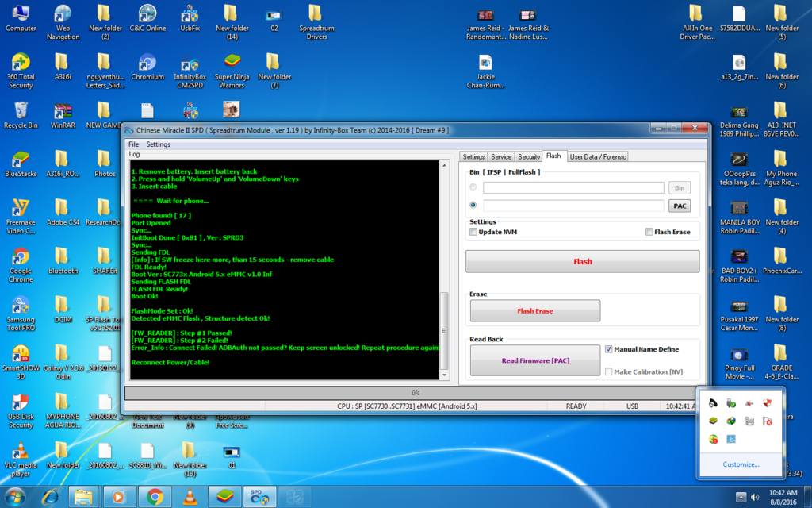Click the Action Center flag tray icon
The height and width of the screenshot is (508, 812).
(768, 421)
